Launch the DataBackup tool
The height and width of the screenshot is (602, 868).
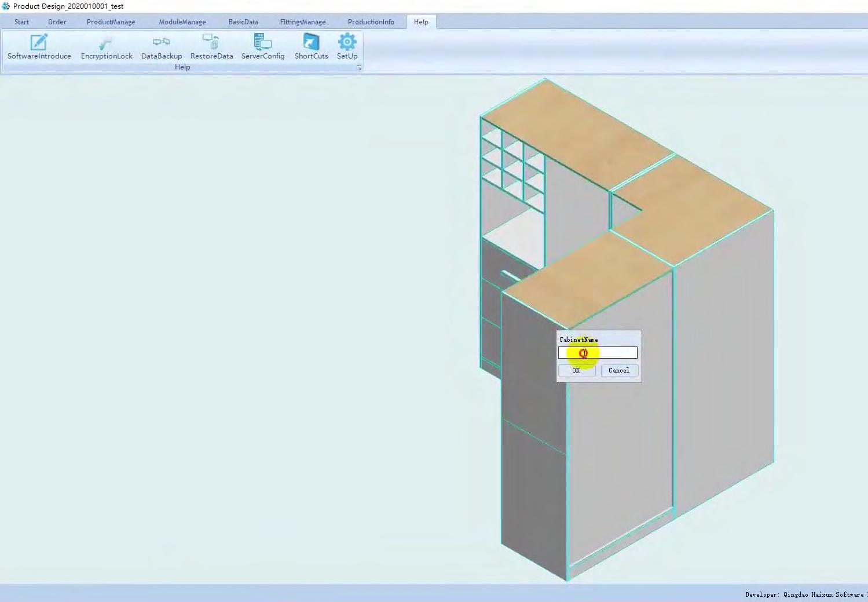(162, 46)
